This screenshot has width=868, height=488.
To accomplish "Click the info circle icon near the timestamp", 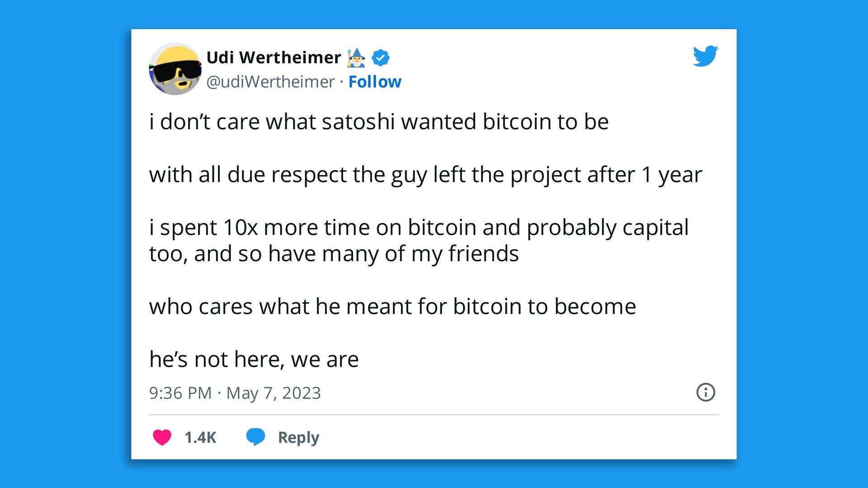I will click(705, 393).
